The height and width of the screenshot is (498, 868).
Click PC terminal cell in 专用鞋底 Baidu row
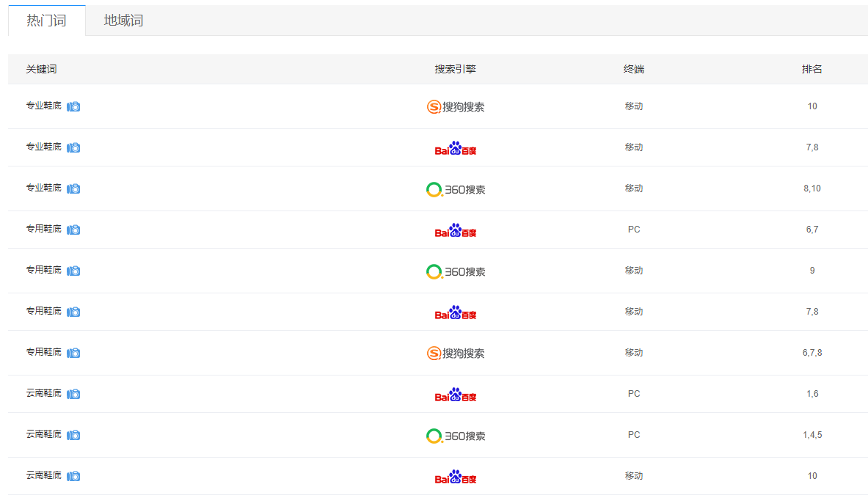pos(634,230)
